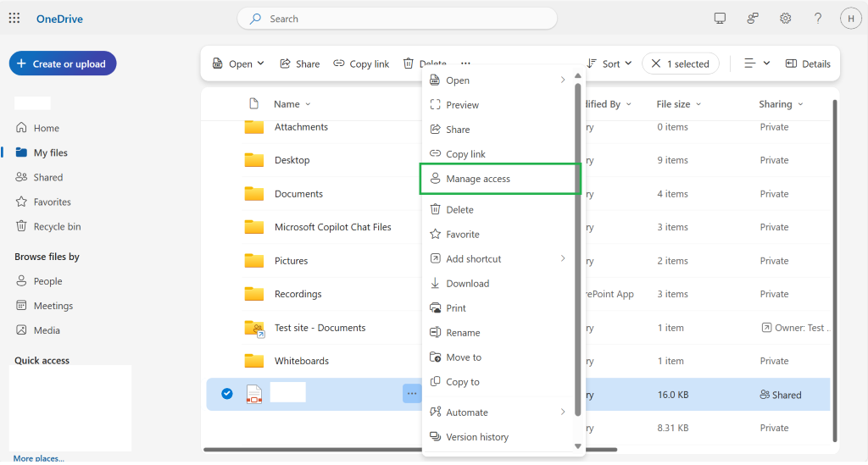Viewport: 868px width, 465px height.
Task: Choose Preview from context menu
Action: 498,105
